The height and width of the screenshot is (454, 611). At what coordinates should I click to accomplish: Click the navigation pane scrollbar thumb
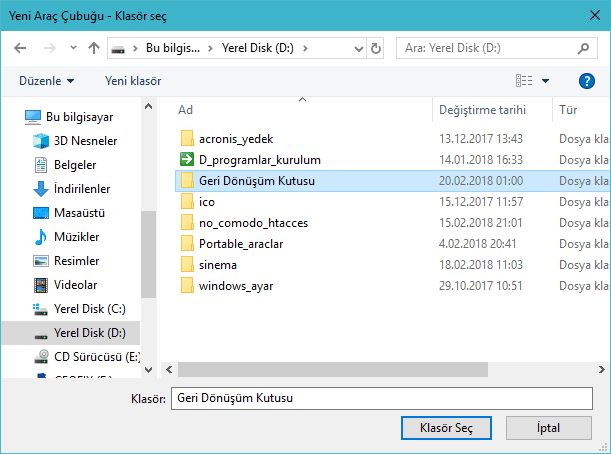pos(148,254)
